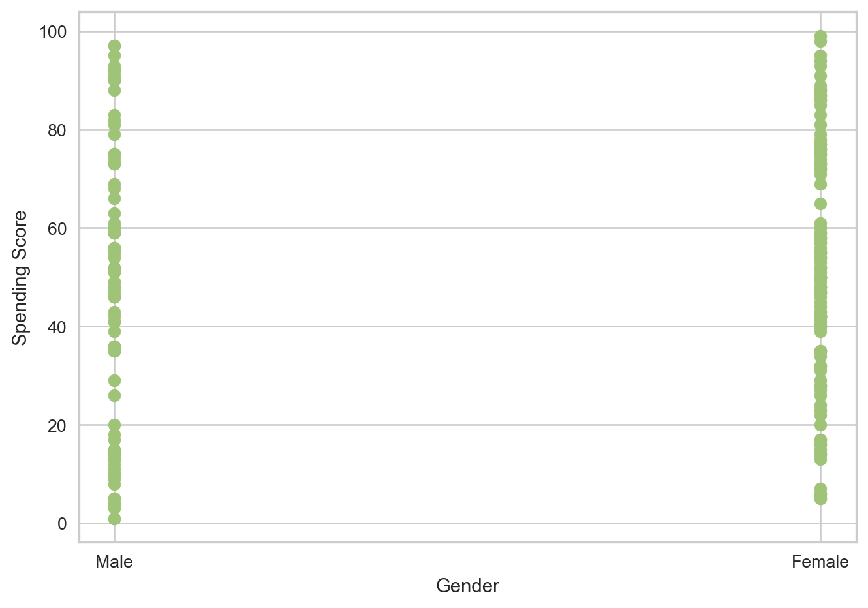868x608 pixels.
Task: Click the Male data point near 88
Action: (114, 91)
